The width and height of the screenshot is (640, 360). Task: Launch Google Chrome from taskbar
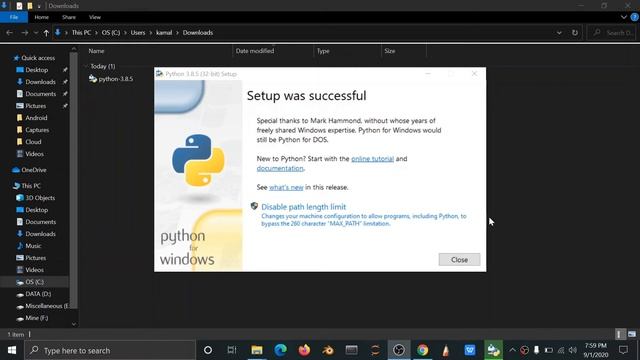coord(422,350)
